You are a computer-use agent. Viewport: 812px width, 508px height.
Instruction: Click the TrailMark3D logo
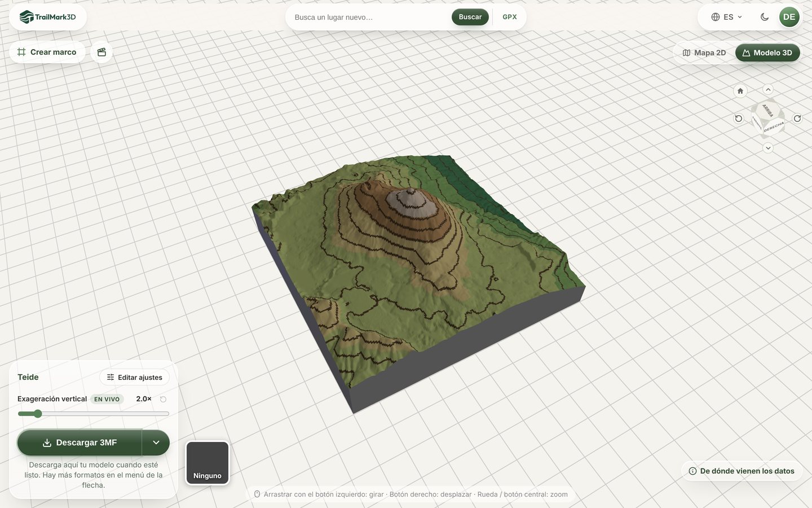click(48, 17)
